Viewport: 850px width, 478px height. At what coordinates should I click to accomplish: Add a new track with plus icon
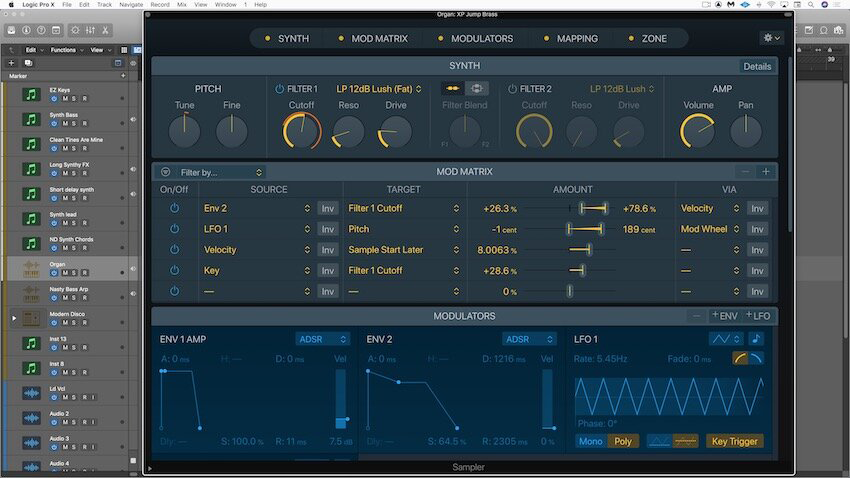[x=11, y=63]
